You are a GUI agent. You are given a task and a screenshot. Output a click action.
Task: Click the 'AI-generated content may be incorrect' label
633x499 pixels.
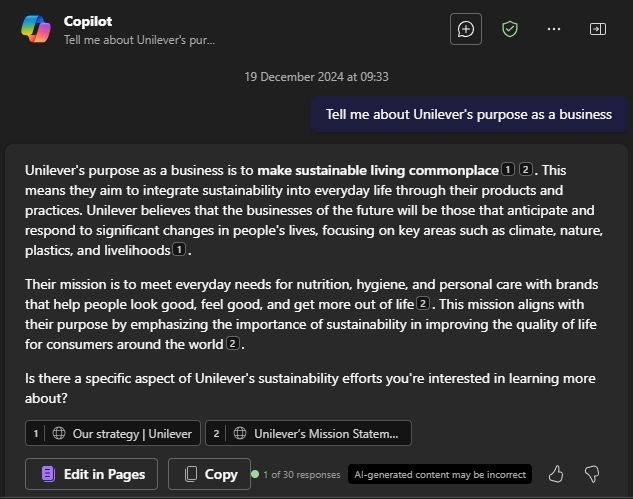click(439, 474)
